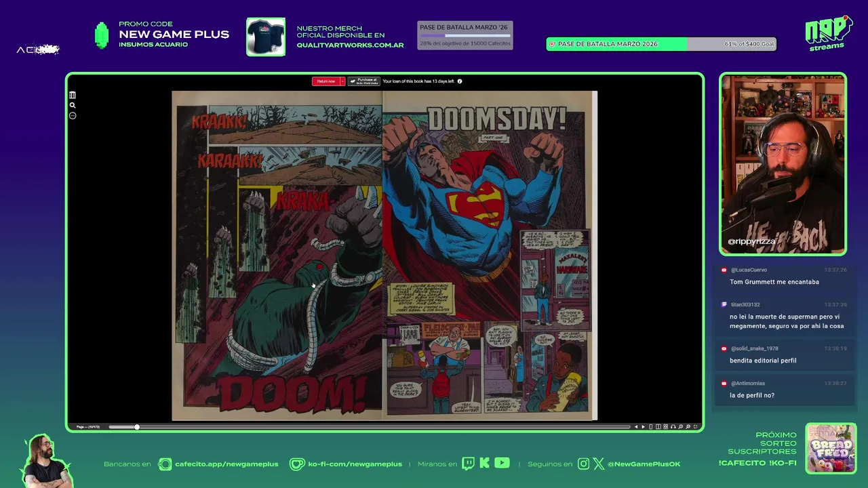Image resolution: width=868 pixels, height=488 pixels.
Task: Click the Pase de Batalla Marzo '26 Cafecitos bar
Action: click(465, 35)
